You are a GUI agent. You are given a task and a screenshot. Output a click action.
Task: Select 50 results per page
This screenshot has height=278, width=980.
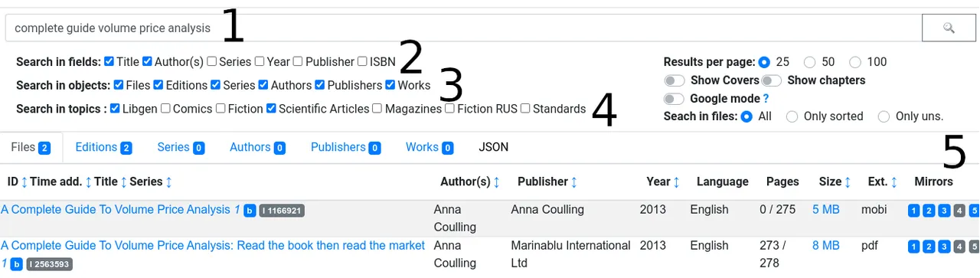pyautogui.click(x=810, y=62)
